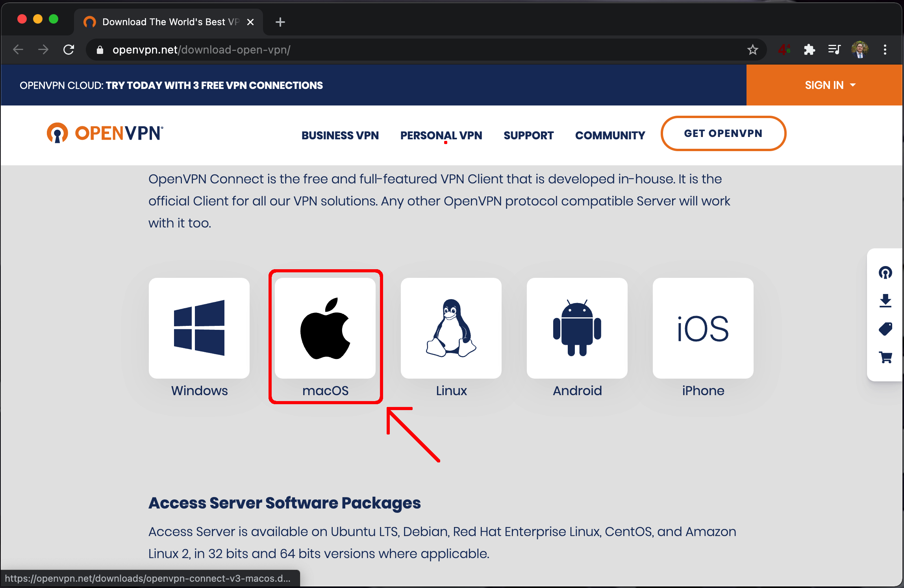Open the BUSINESS VPN menu
904x588 pixels.
coord(340,135)
